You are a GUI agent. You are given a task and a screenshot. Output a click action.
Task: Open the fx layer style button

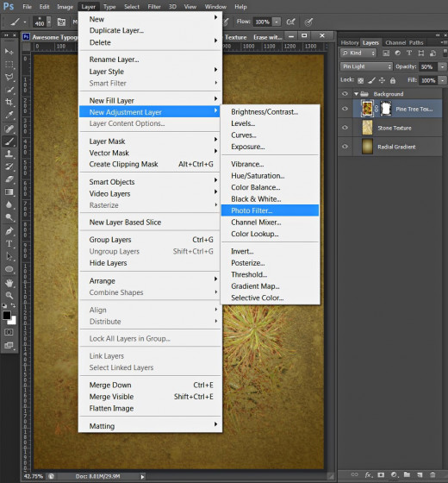tap(369, 474)
